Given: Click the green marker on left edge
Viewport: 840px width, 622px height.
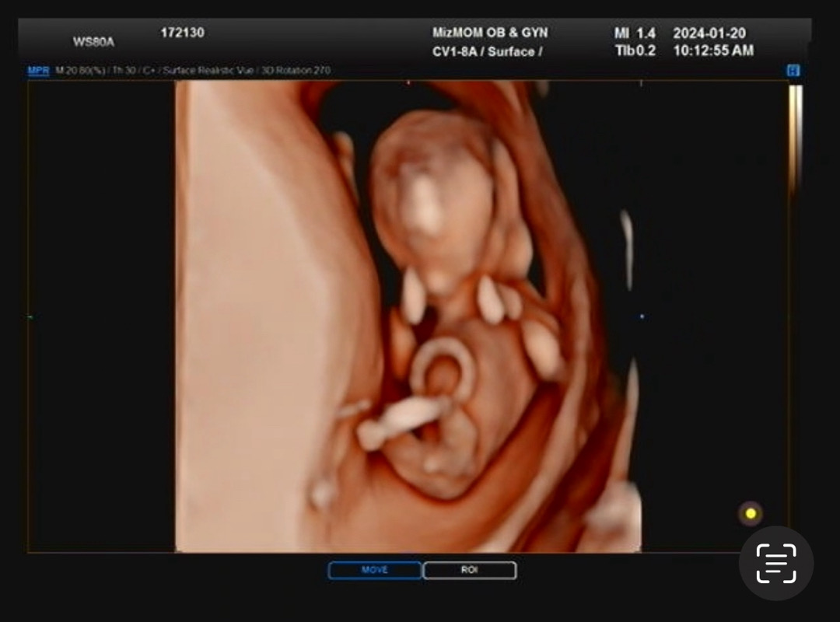Looking at the screenshot, I should (30, 316).
